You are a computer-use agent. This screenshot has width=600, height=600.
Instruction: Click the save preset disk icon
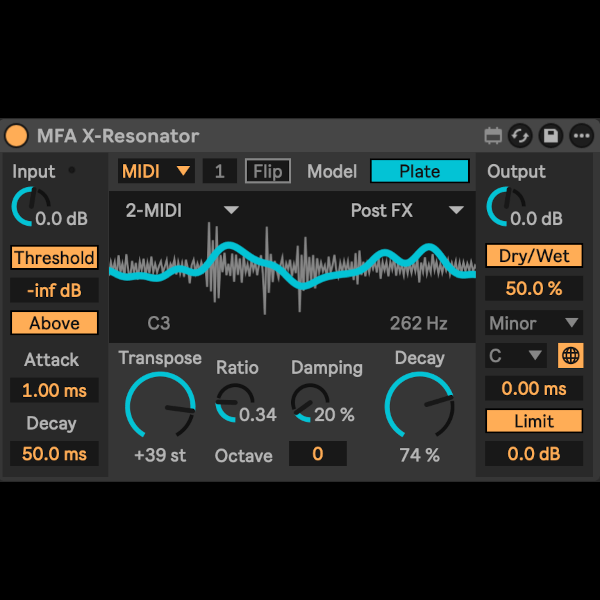[x=550, y=136]
